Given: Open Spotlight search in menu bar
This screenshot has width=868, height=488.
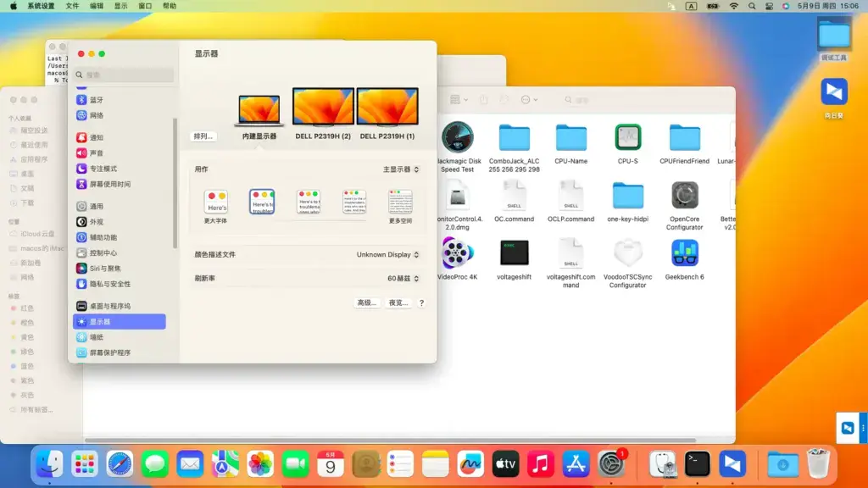Looking at the screenshot, I should (752, 6).
